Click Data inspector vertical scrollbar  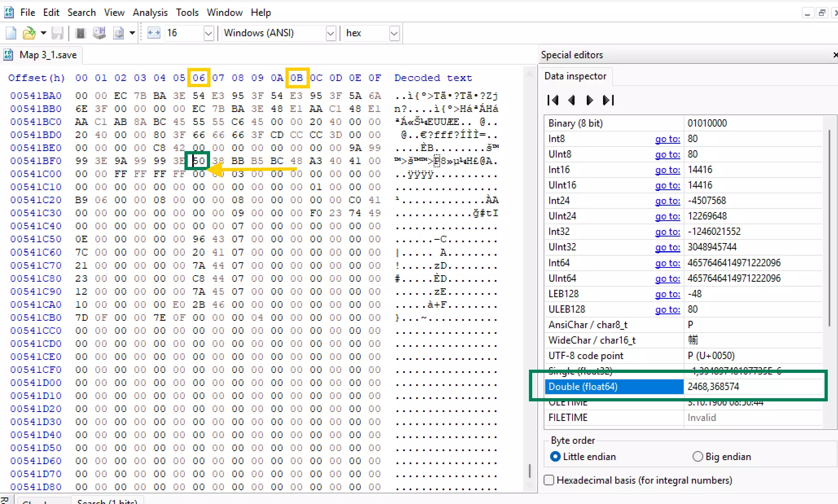pos(829,228)
